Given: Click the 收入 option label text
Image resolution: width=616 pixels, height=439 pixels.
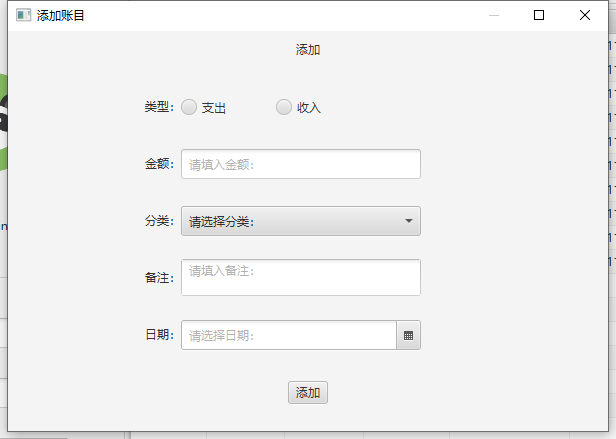Looking at the screenshot, I should pos(309,108).
